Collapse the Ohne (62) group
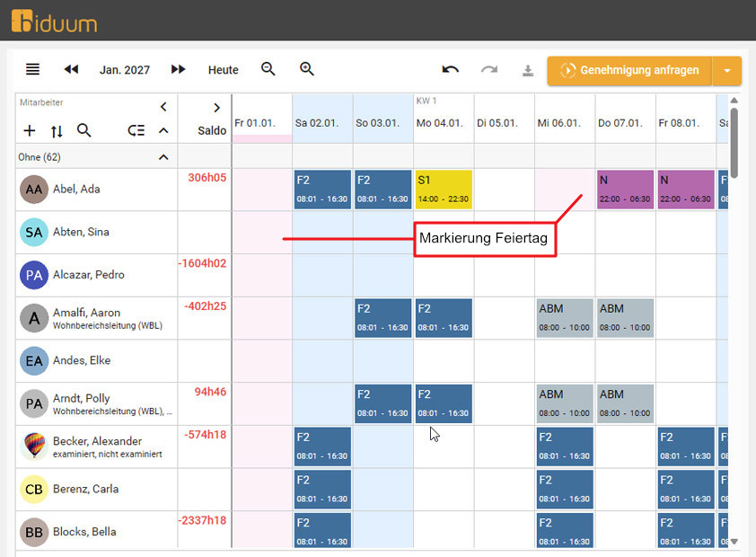This screenshot has height=557, width=756. 163,157
